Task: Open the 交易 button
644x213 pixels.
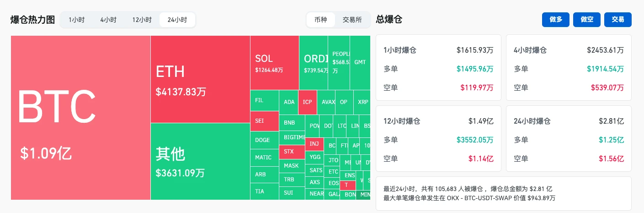Action: tap(617, 20)
